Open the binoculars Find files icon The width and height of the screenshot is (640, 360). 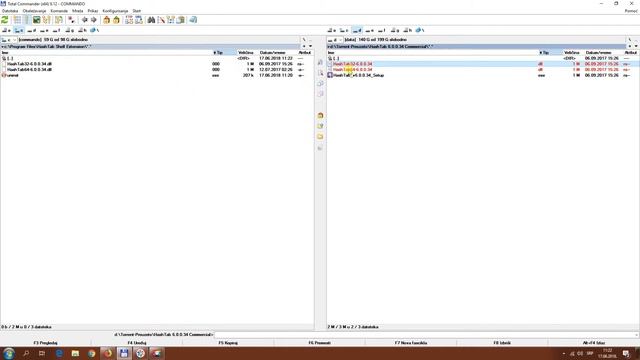point(151,20)
